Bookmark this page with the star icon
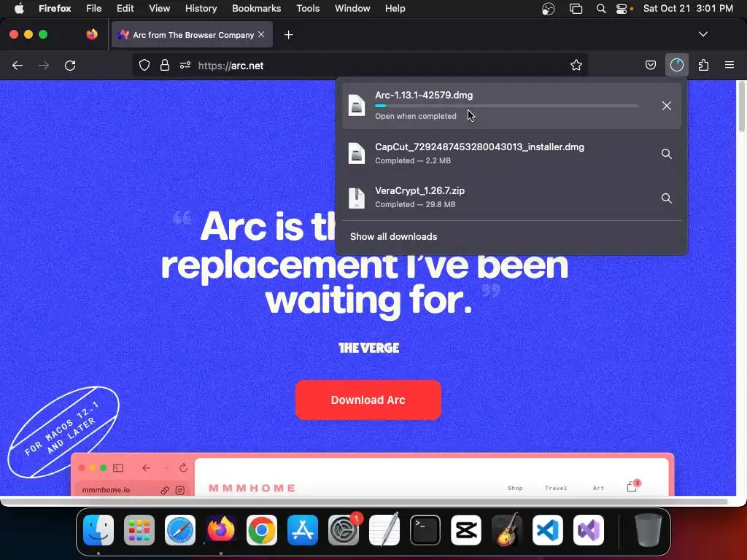 pos(576,65)
